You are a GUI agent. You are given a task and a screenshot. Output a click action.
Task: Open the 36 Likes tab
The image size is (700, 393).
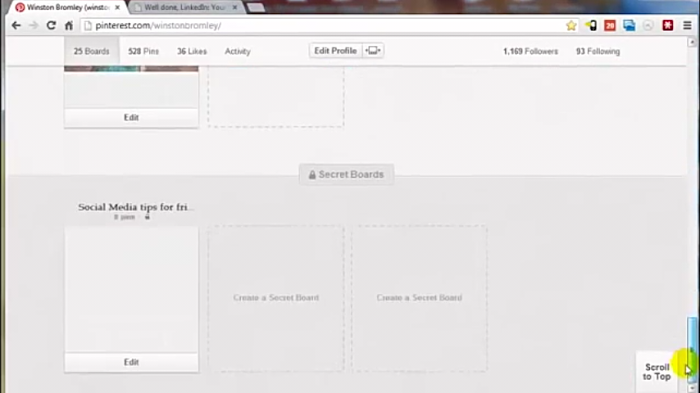tap(192, 51)
